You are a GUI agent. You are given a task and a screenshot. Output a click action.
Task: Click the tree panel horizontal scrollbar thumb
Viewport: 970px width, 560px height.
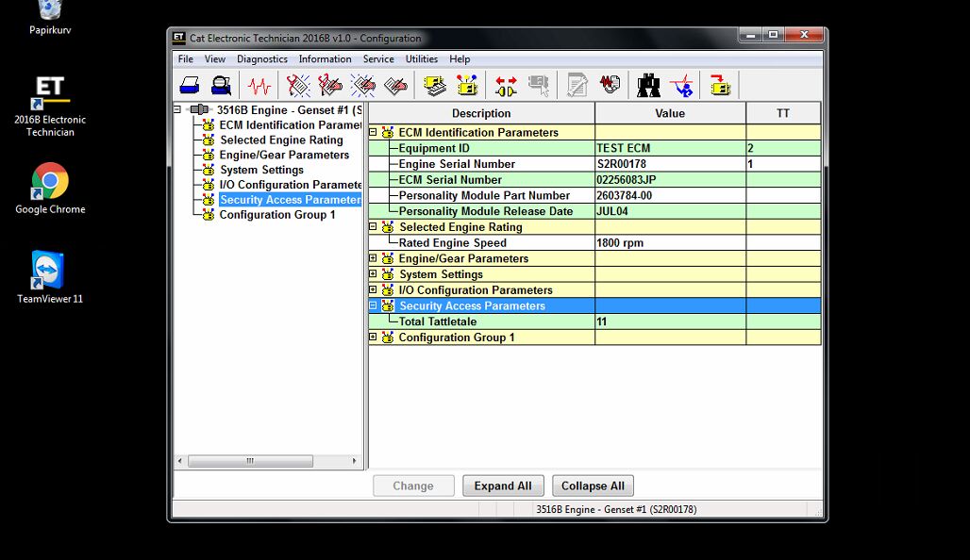coord(250,461)
